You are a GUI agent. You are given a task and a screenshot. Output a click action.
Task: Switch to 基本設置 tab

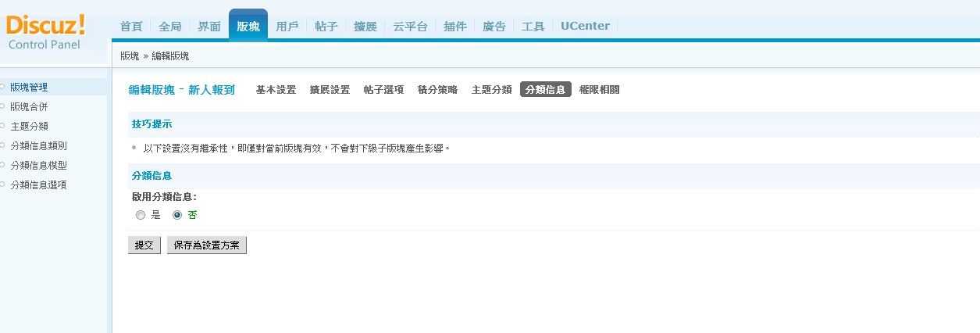tap(276, 90)
